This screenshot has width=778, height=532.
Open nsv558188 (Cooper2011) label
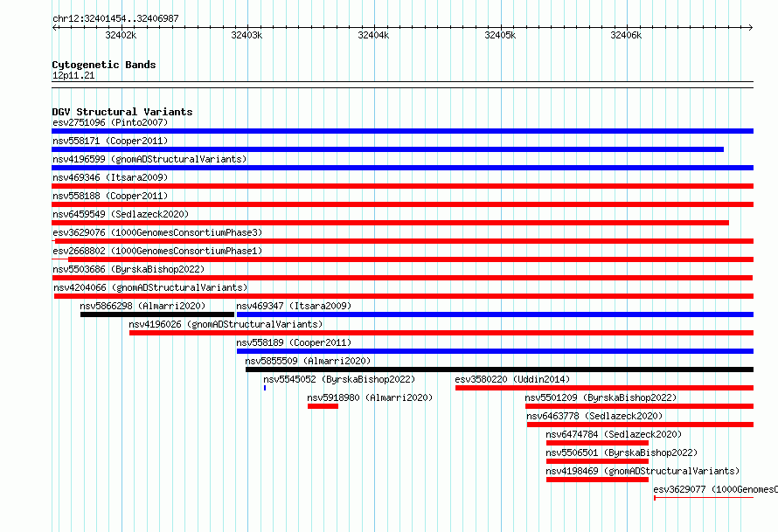click(110, 196)
